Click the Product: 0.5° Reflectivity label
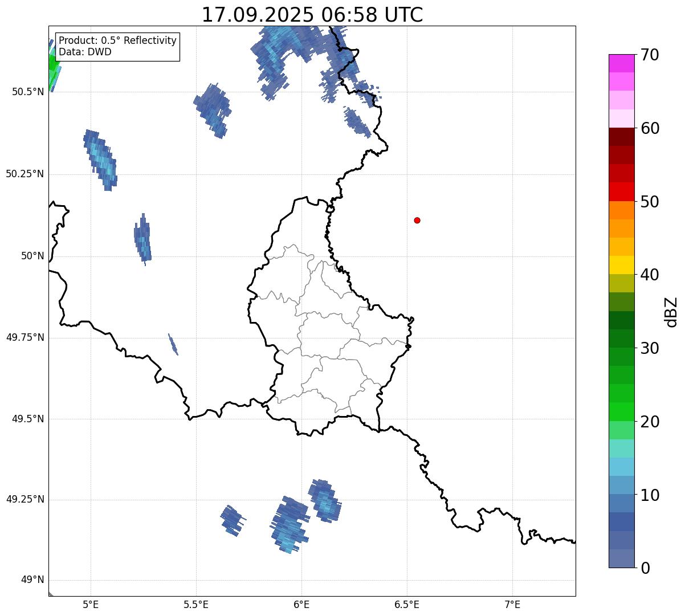 118,41
